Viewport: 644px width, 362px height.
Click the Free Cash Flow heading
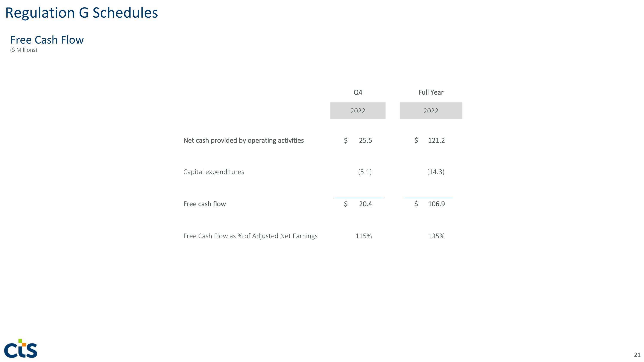47,40
